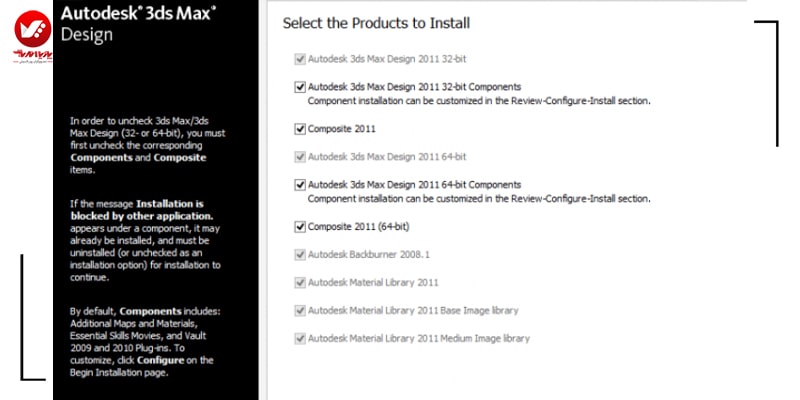Toggle the Composite 2011 (64-bit) checkbox

[x=300, y=227]
